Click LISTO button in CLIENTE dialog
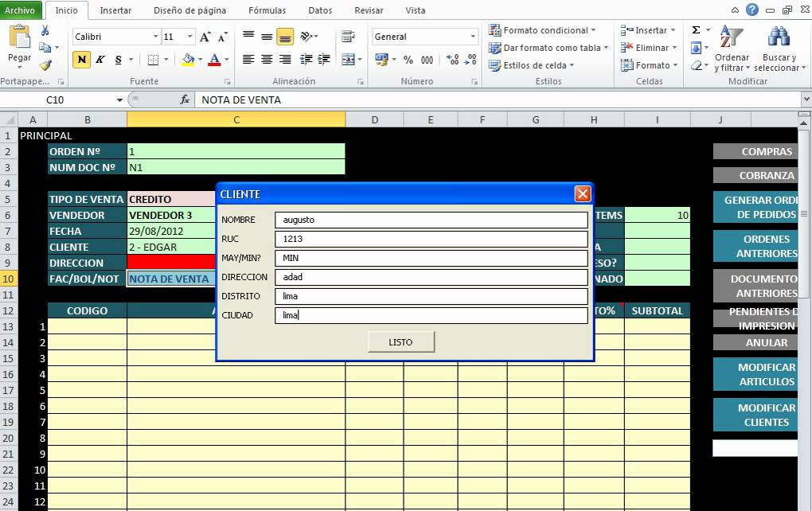The height and width of the screenshot is (511, 812). click(x=400, y=342)
